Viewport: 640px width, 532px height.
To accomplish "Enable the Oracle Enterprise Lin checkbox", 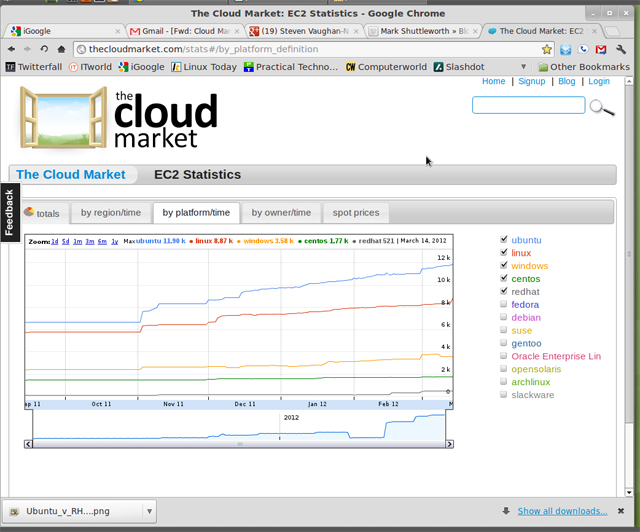I will pyautogui.click(x=504, y=356).
